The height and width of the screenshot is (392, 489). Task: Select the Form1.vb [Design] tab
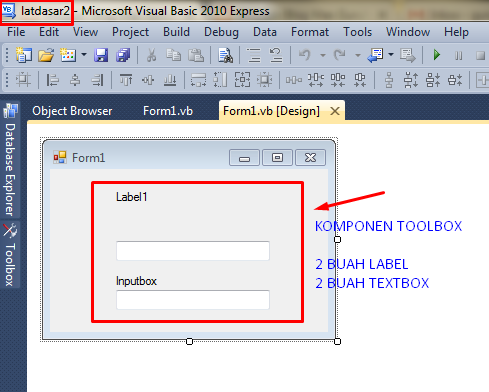[x=271, y=111]
